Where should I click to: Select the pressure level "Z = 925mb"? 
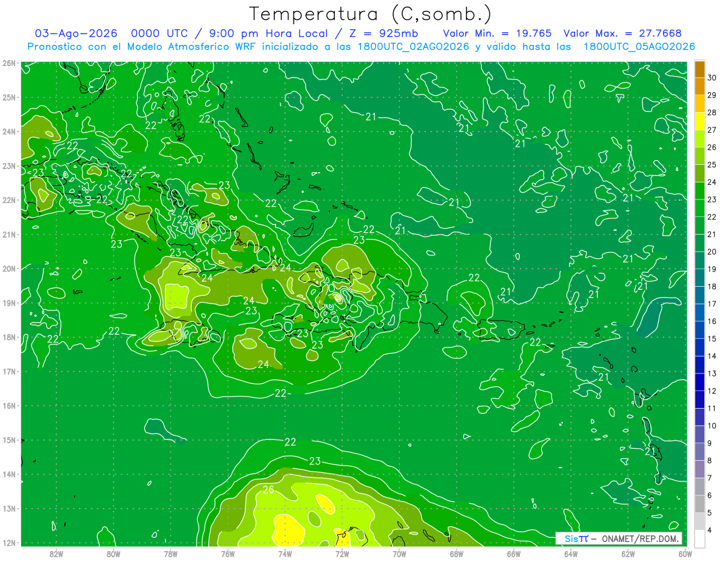click(380, 33)
